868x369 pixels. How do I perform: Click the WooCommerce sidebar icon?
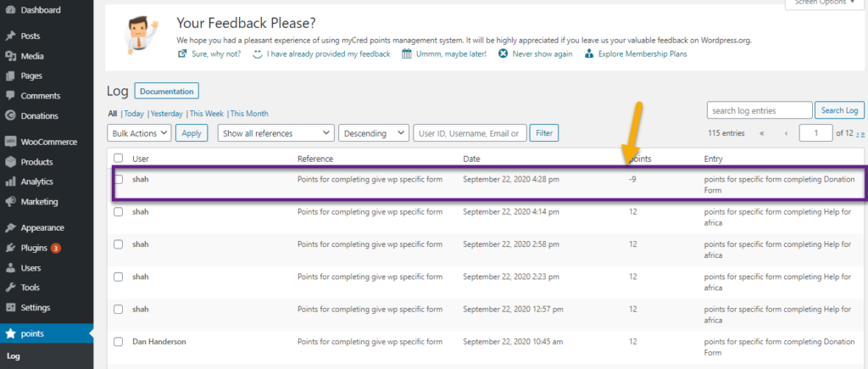(10, 143)
